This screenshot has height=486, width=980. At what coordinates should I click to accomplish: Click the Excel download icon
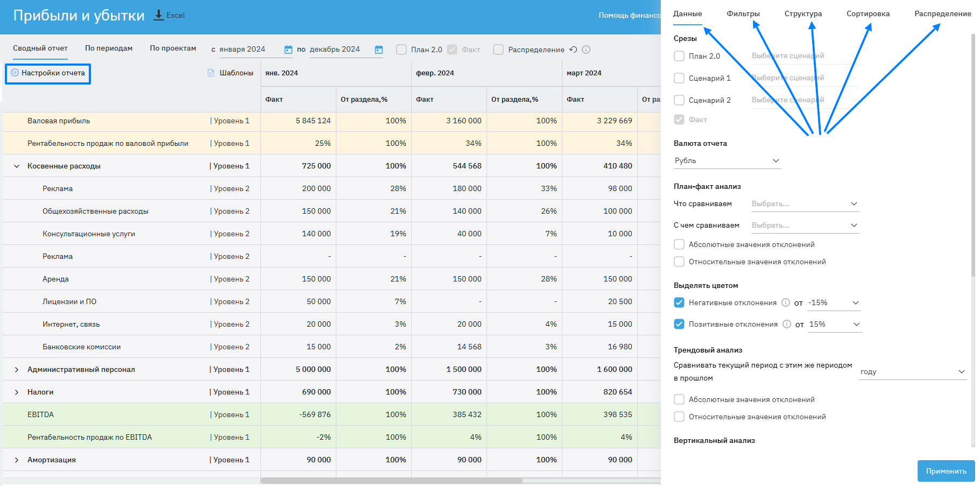(x=159, y=15)
